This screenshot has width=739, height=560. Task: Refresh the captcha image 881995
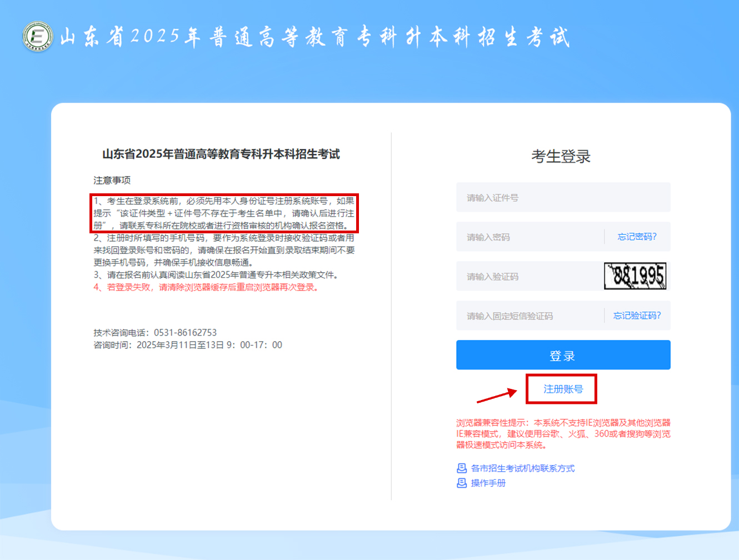coord(635,276)
